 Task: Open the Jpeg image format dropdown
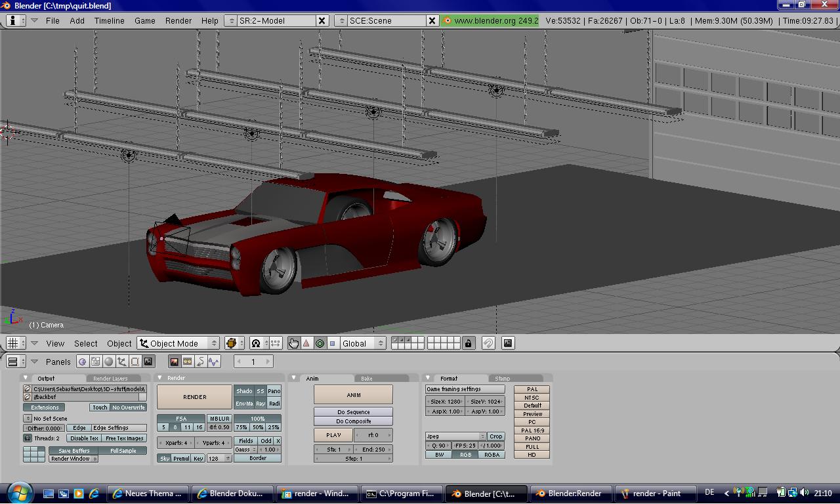(455, 436)
